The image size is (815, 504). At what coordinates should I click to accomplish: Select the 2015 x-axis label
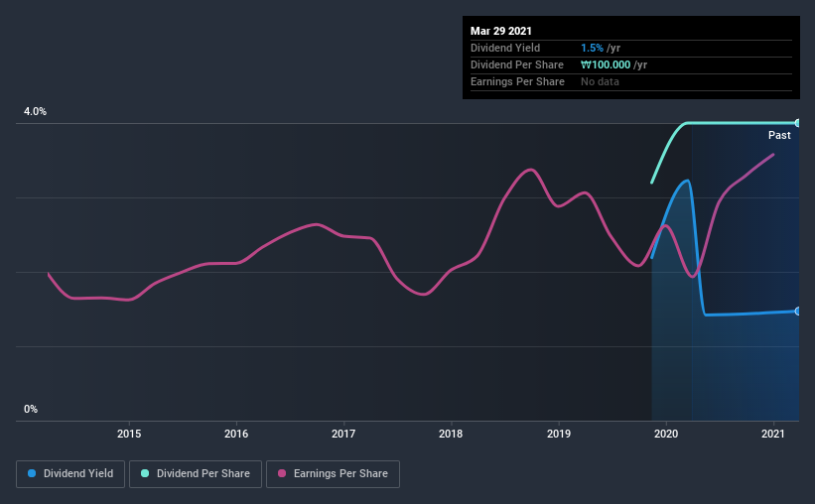point(129,434)
